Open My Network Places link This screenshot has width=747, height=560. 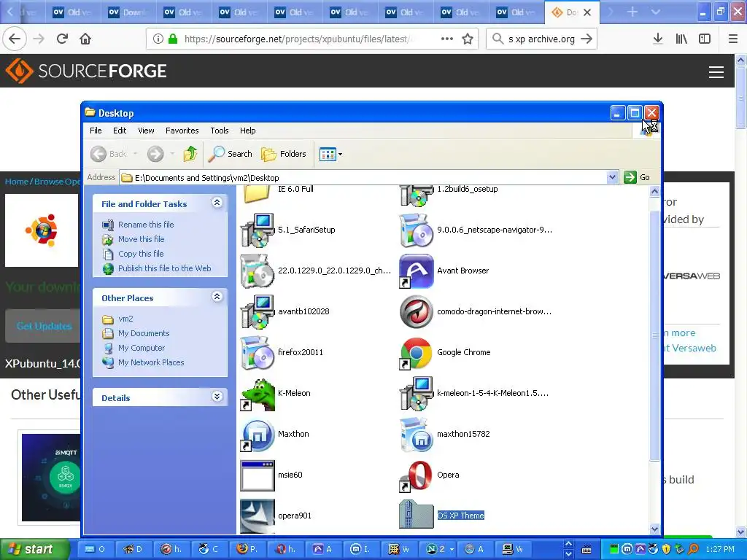tap(151, 362)
